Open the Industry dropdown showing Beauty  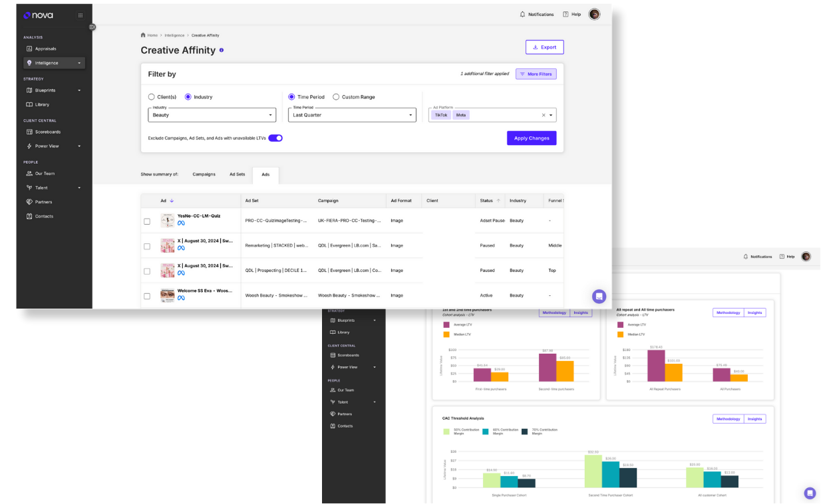point(212,115)
